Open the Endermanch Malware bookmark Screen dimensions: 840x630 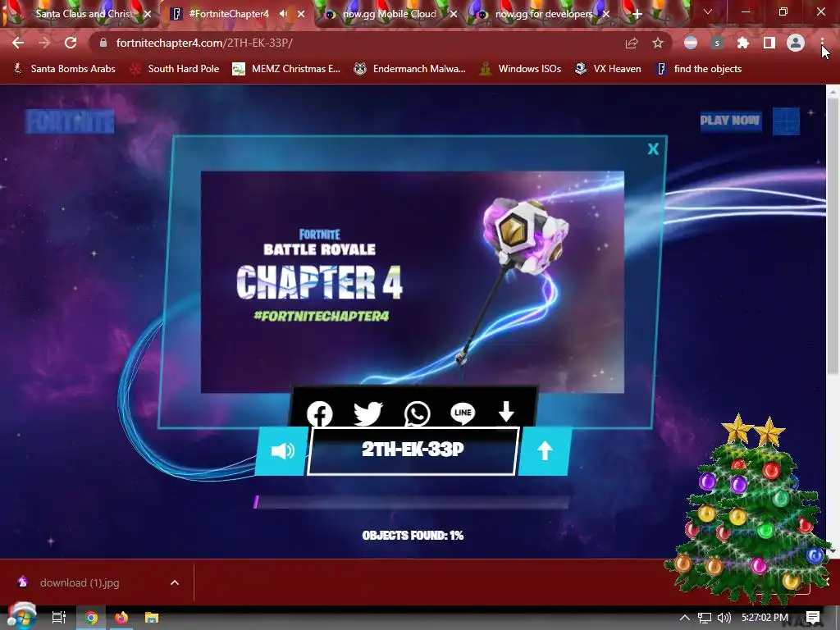coord(409,69)
